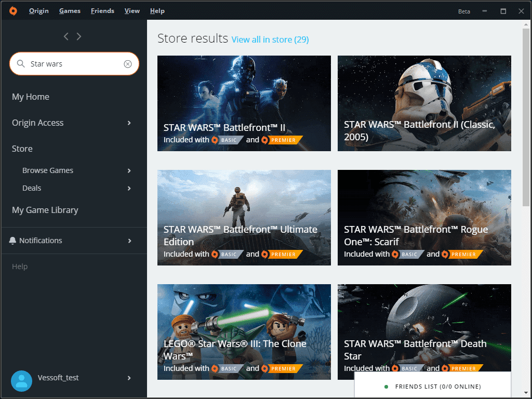
Task: Click scrollbar down arrow
Action: pyautogui.click(x=526, y=393)
